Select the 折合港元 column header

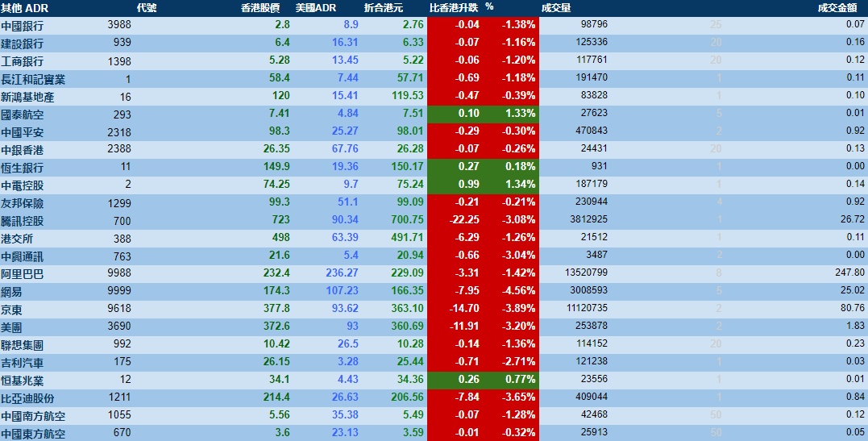coord(384,8)
